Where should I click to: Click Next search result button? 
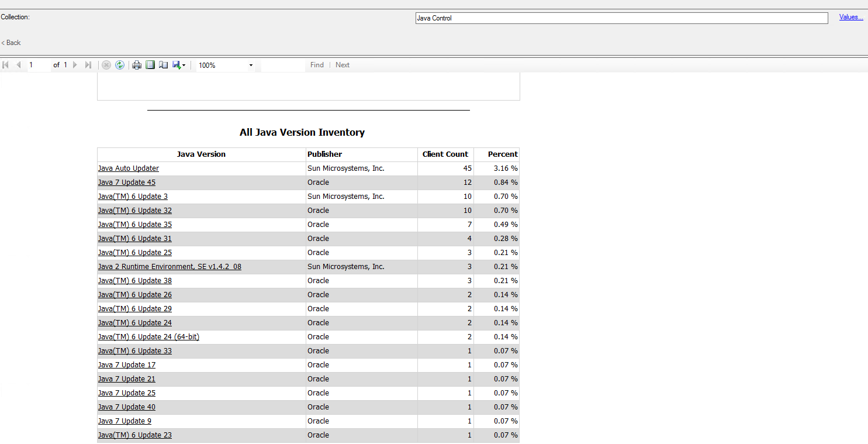343,65
